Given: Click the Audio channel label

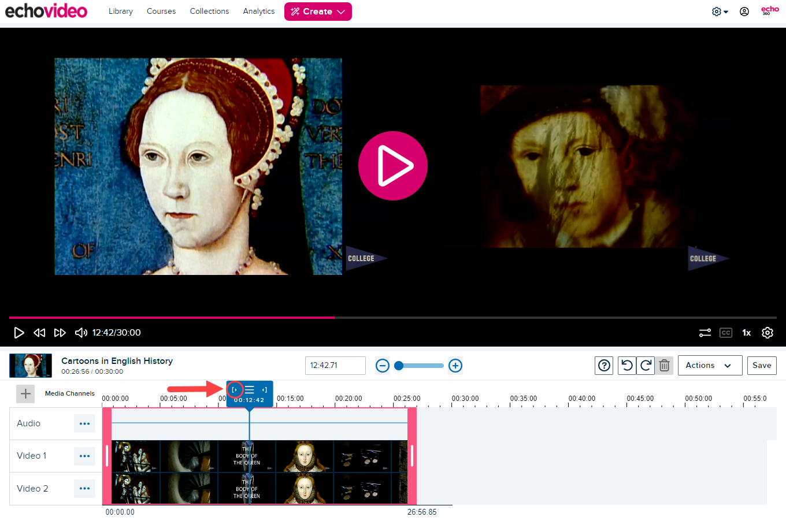Looking at the screenshot, I should tap(29, 423).
